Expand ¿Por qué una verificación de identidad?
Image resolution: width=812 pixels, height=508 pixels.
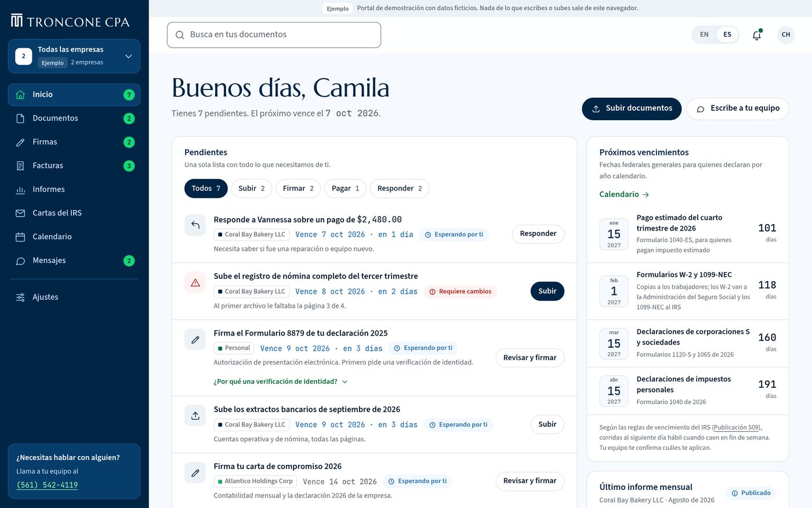click(x=281, y=381)
